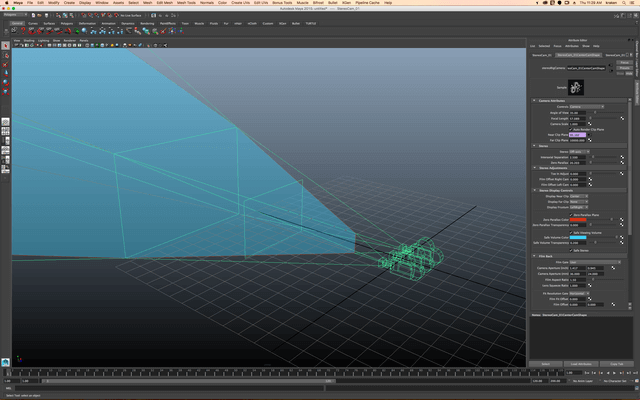Screen dimensions: 640x400
Task: Click the Save Scene icon
Action: click(x=46, y=15)
